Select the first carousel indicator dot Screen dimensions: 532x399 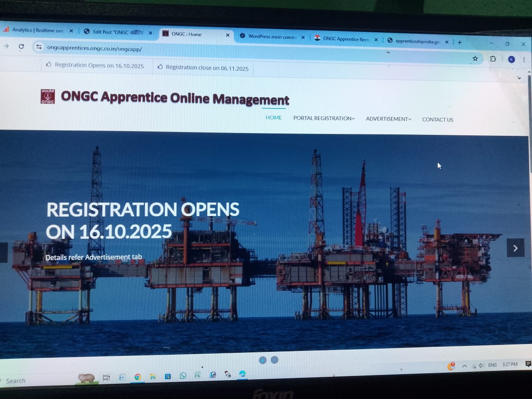point(263,360)
